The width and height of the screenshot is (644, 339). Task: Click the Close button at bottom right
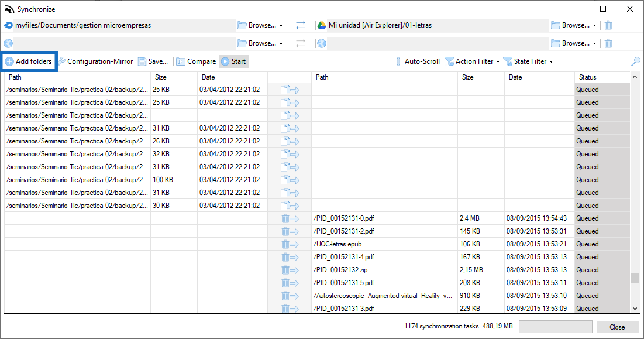(x=617, y=327)
